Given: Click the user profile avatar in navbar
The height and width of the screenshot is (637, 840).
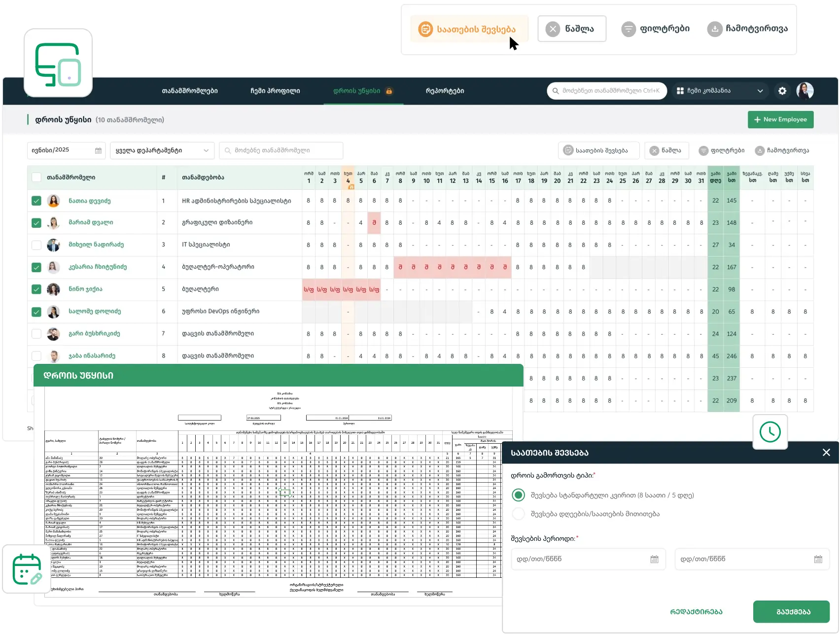Looking at the screenshot, I should (805, 91).
